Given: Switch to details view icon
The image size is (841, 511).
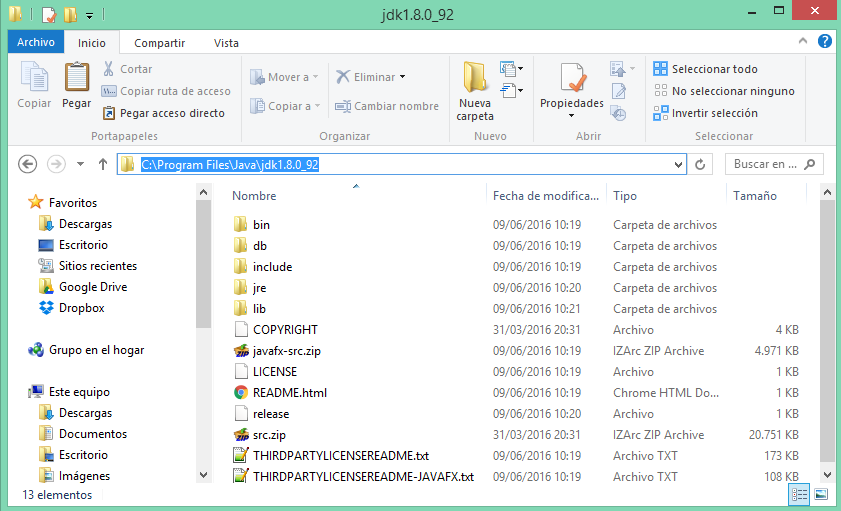Looking at the screenshot, I should [799, 494].
